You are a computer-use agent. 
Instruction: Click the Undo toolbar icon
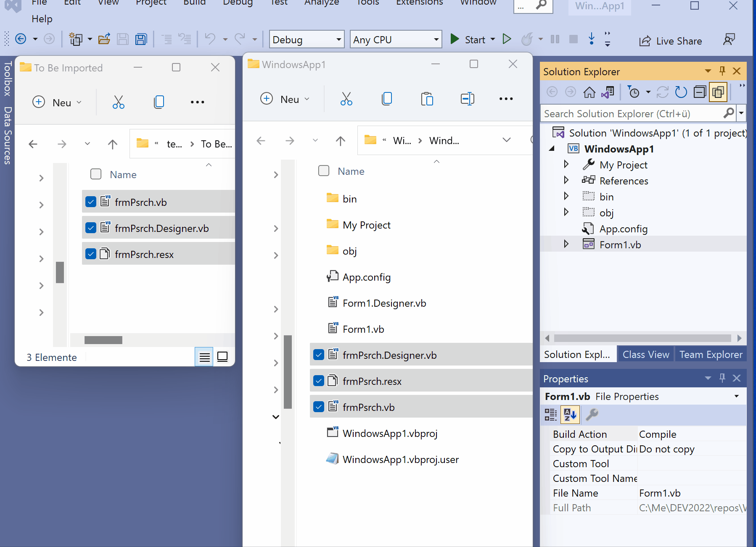point(210,39)
